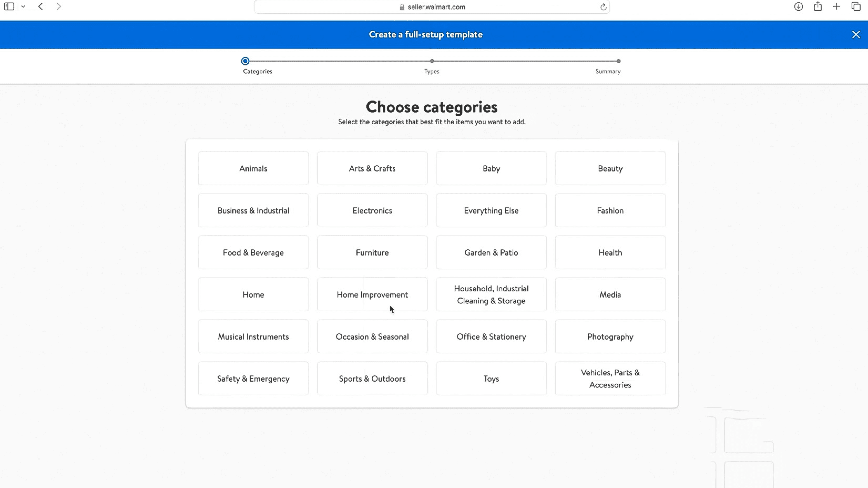Click the Share icon in toolbar
Image resolution: width=868 pixels, height=488 pixels.
pos(818,6)
